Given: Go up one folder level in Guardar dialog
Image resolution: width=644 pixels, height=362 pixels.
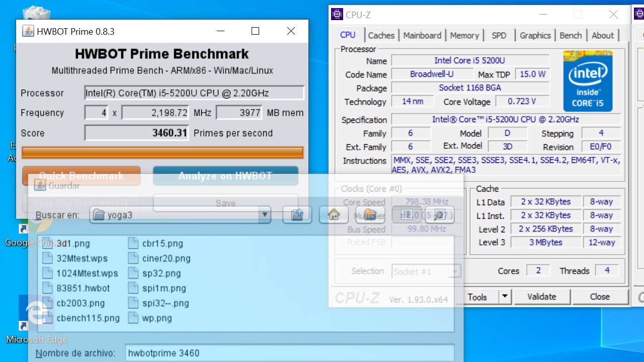Looking at the screenshot, I should coord(297,215).
